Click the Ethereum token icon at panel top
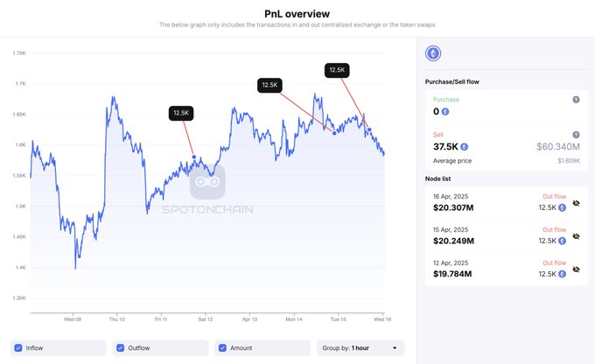595x364 pixels. [433, 53]
